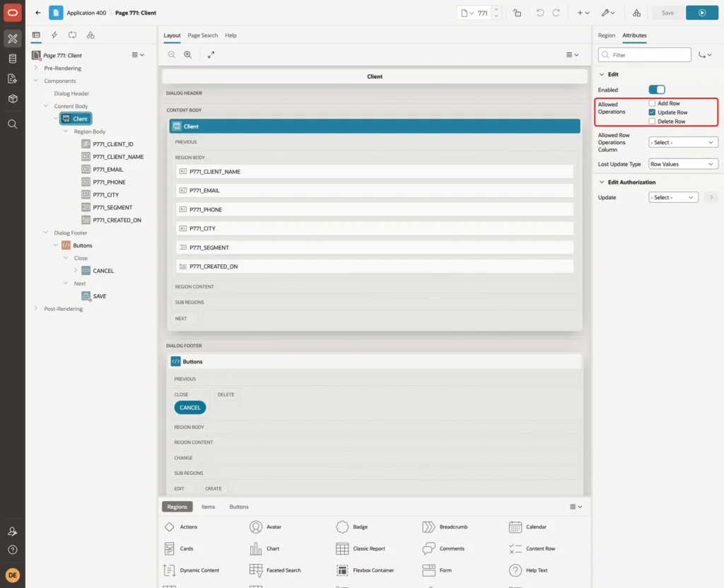Click the page lock icon in toolbar
The width and height of the screenshot is (724, 588).
click(x=517, y=13)
